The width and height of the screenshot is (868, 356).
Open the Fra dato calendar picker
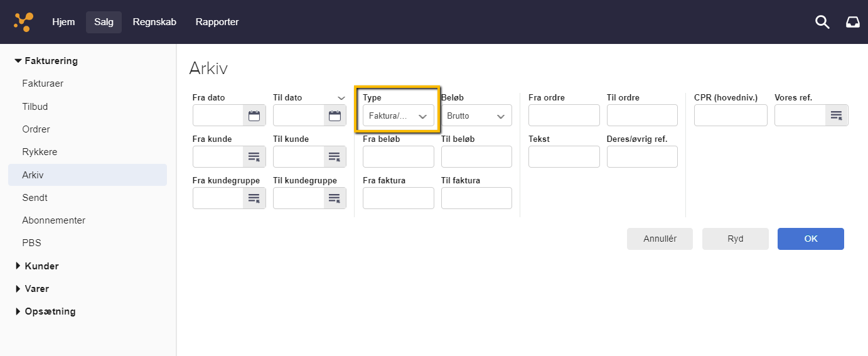254,116
